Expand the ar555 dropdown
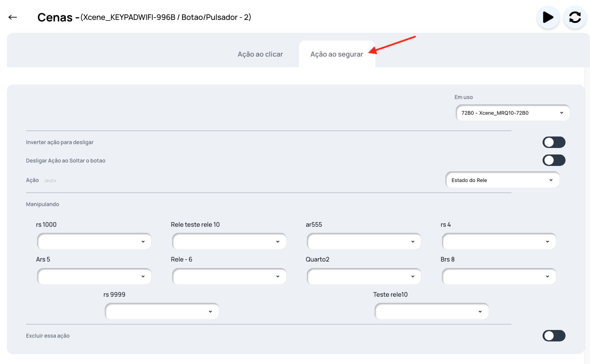 tap(364, 242)
